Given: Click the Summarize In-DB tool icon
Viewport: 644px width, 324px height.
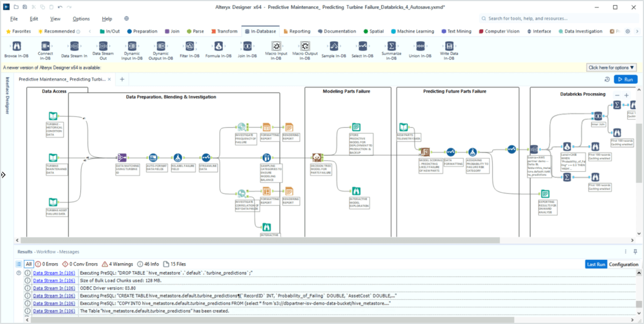Looking at the screenshot, I should (x=391, y=46).
